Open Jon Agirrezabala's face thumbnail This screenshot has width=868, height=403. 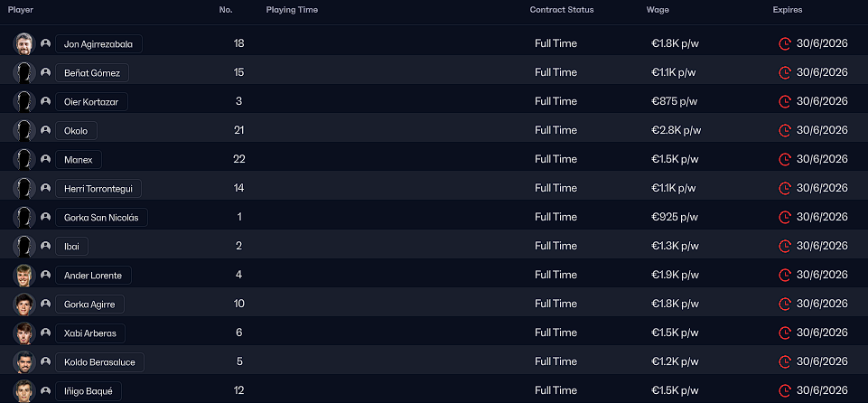click(23, 43)
